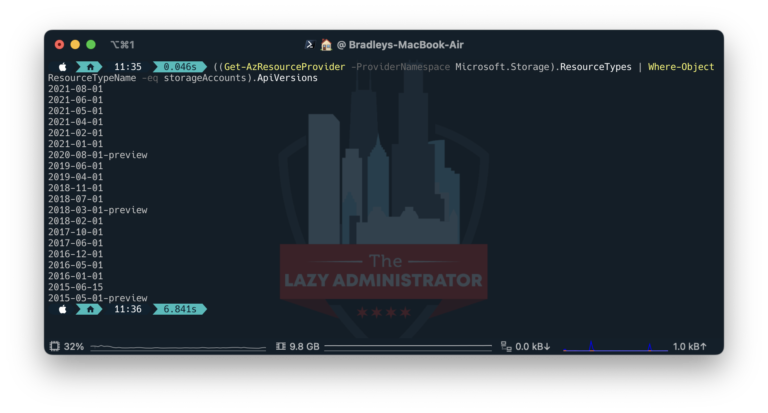The width and height of the screenshot is (768, 413).
Task: Click the 2018-11-01 API version line
Action: coord(75,188)
